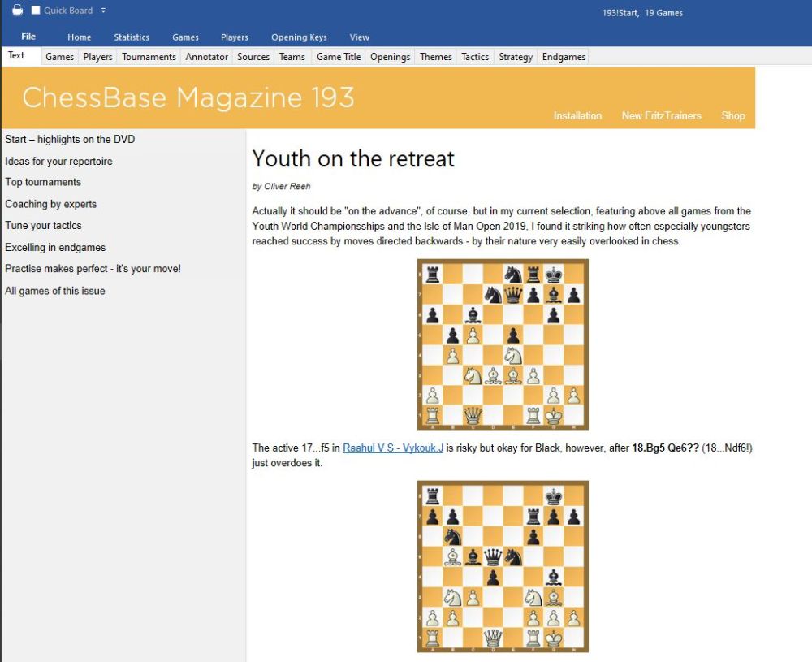Click the second chess diagram
This screenshot has width=812, height=662.
coord(503,567)
